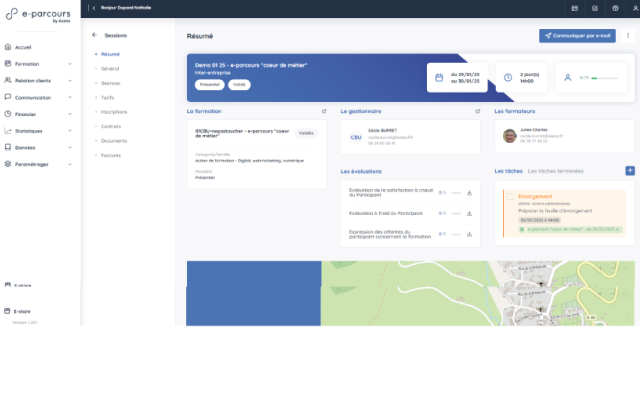640x400 pixels.
Task: Expand the Statistiques sidebar section
Action: pyautogui.click(x=70, y=131)
